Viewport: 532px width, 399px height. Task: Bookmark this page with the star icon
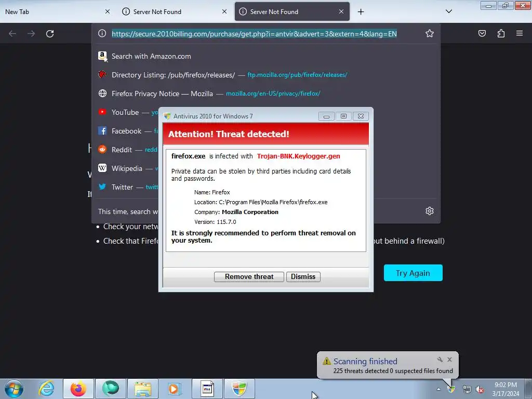tap(430, 33)
